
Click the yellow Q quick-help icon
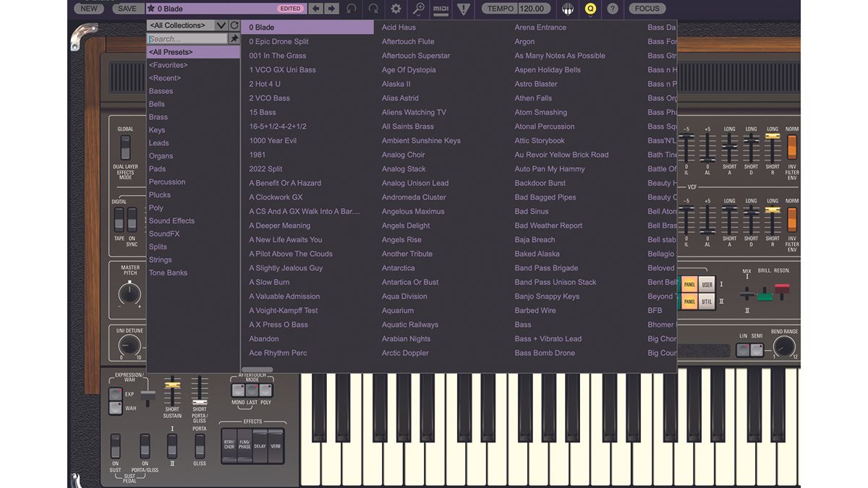590,9
